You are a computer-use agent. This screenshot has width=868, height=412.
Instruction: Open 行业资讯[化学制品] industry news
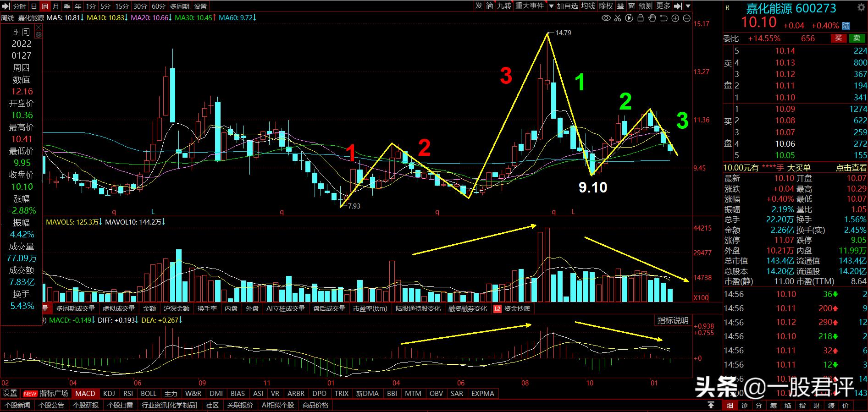point(170,405)
